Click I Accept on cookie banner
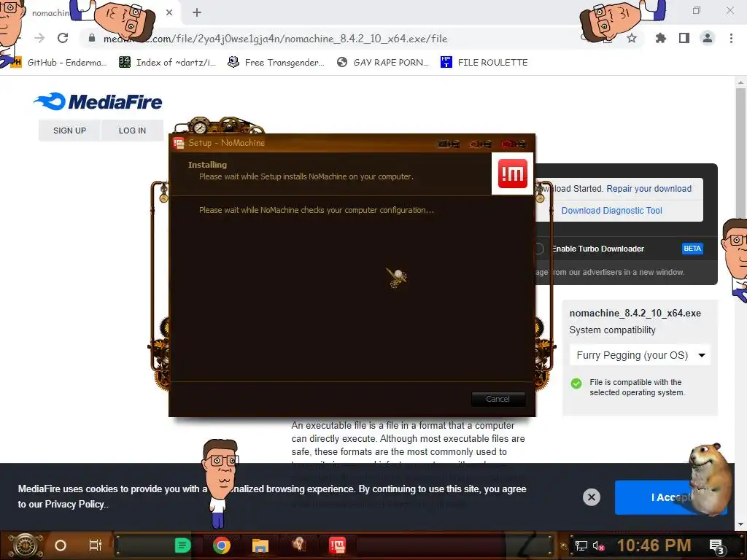 pos(671,497)
